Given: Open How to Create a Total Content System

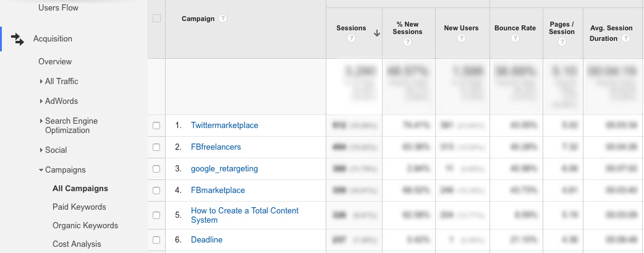Looking at the screenshot, I should (x=245, y=215).
